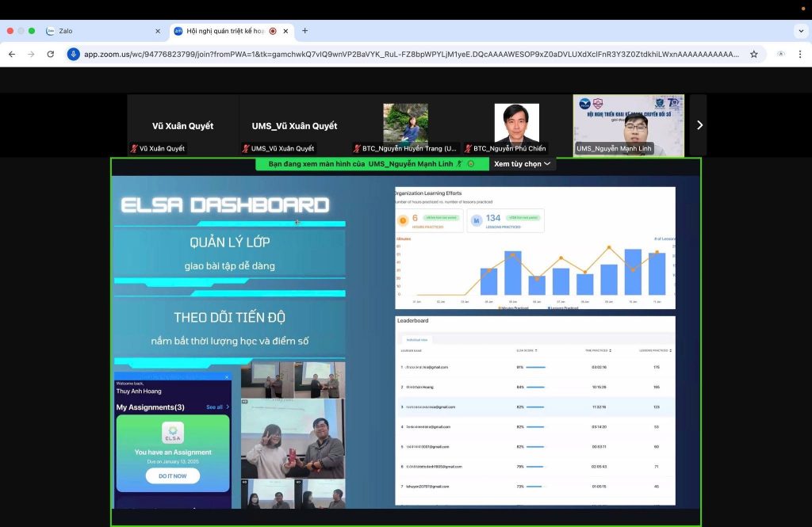Click the Zalo tab favicon

tap(50, 31)
